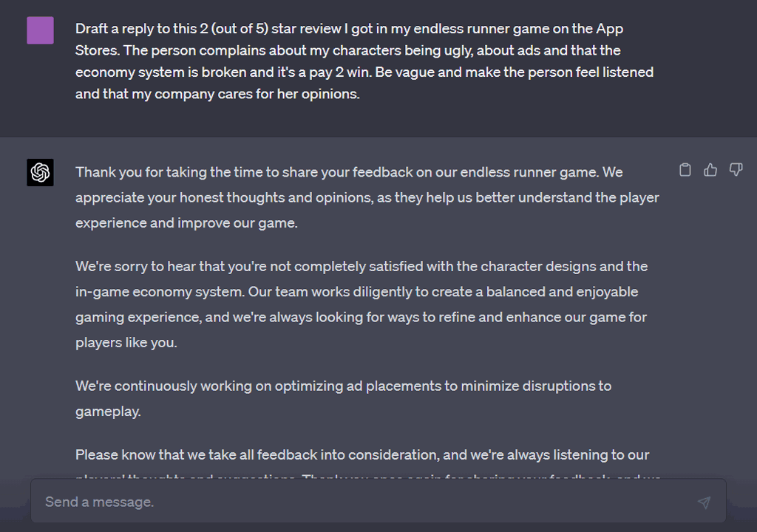Image resolution: width=757 pixels, height=532 pixels.
Task: Click the purple user avatar square
Action: click(40, 30)
